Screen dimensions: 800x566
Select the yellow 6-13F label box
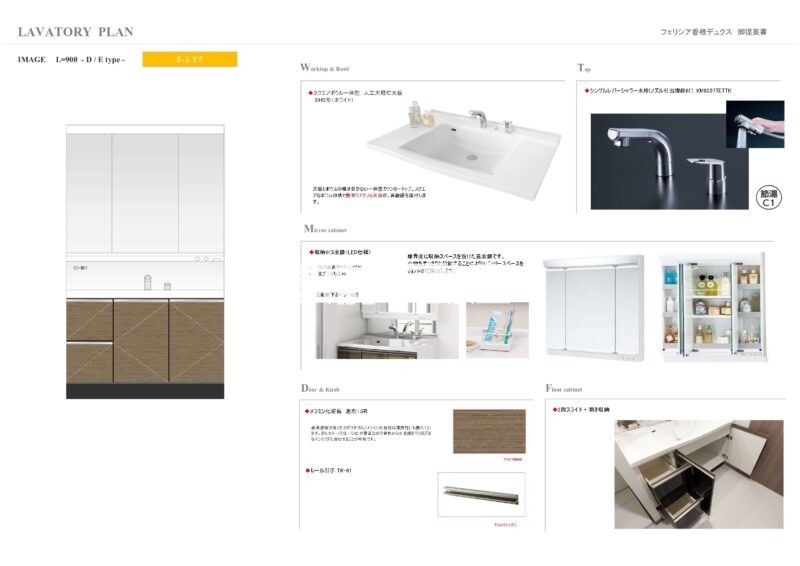coord(190,60)
